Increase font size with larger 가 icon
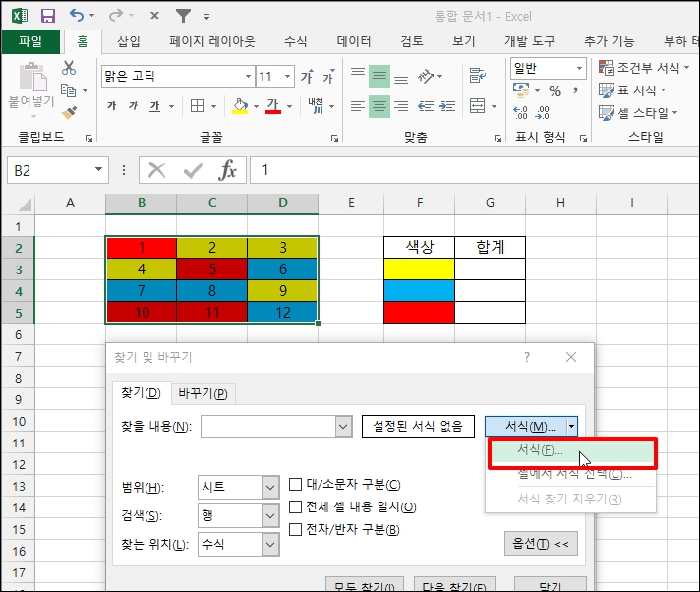Image resolution: width=700 pixels, height=592 pixels. [x=307, y=77]
